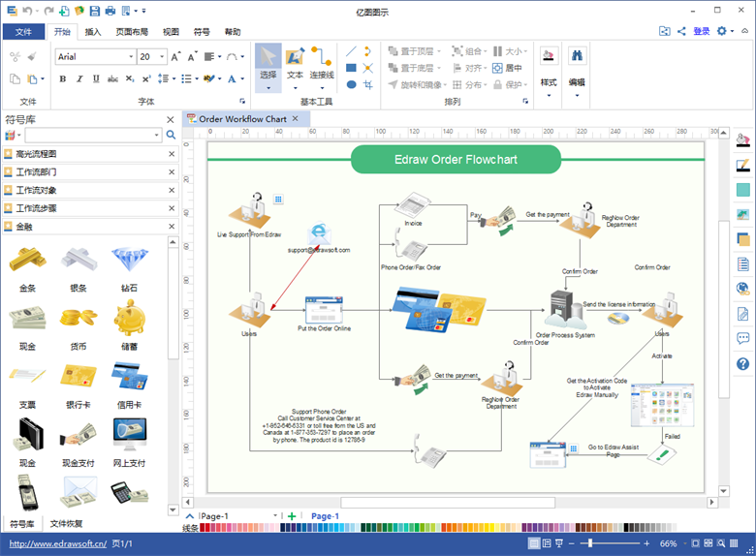The height and width of the screenshot is (556, 756).
Task: Switch to the 帮助 Help ribbon tab
Action: click(x=233, y=32)
